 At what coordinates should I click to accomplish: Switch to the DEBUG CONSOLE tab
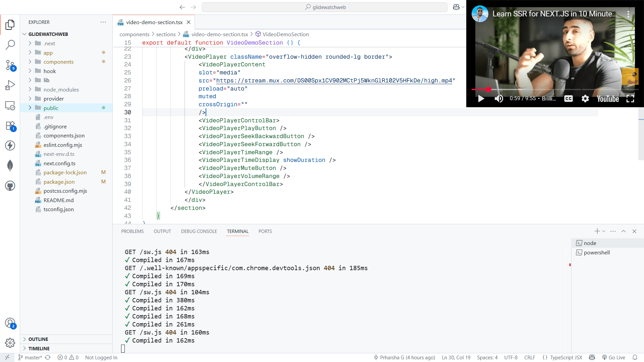coord(199,231)
